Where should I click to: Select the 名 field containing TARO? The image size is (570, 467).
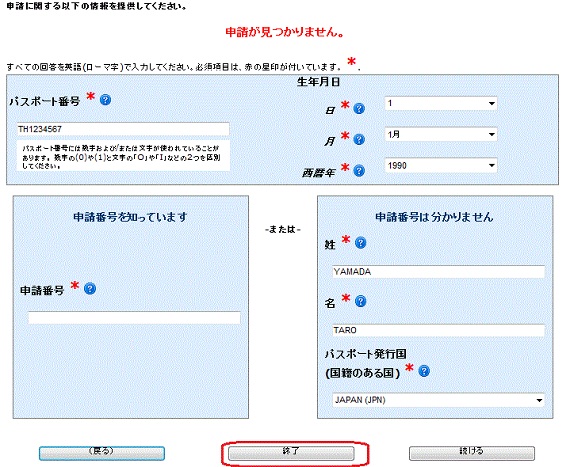(x=438, y=330)
